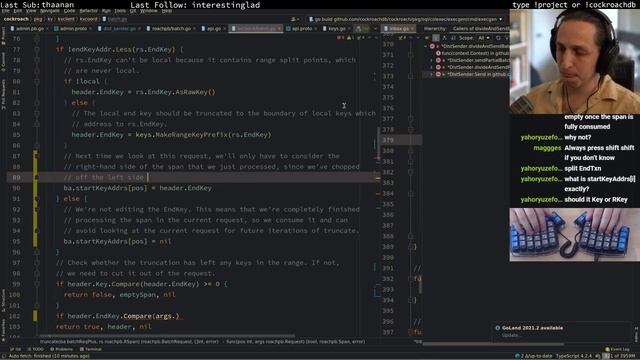Open the File menu

5,11
